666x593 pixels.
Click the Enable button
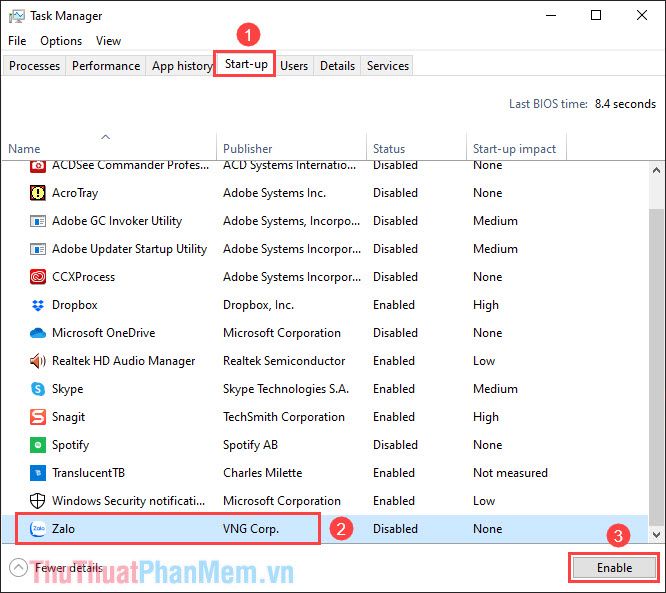click(614, 568)
